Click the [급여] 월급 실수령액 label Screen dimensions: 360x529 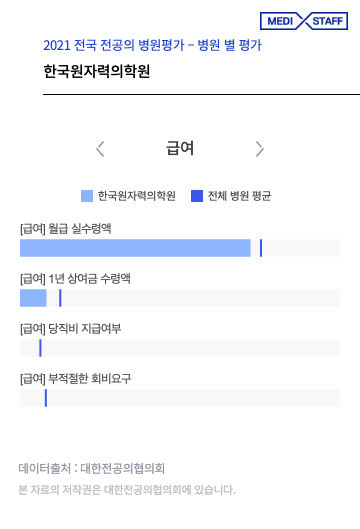(65, 228)
